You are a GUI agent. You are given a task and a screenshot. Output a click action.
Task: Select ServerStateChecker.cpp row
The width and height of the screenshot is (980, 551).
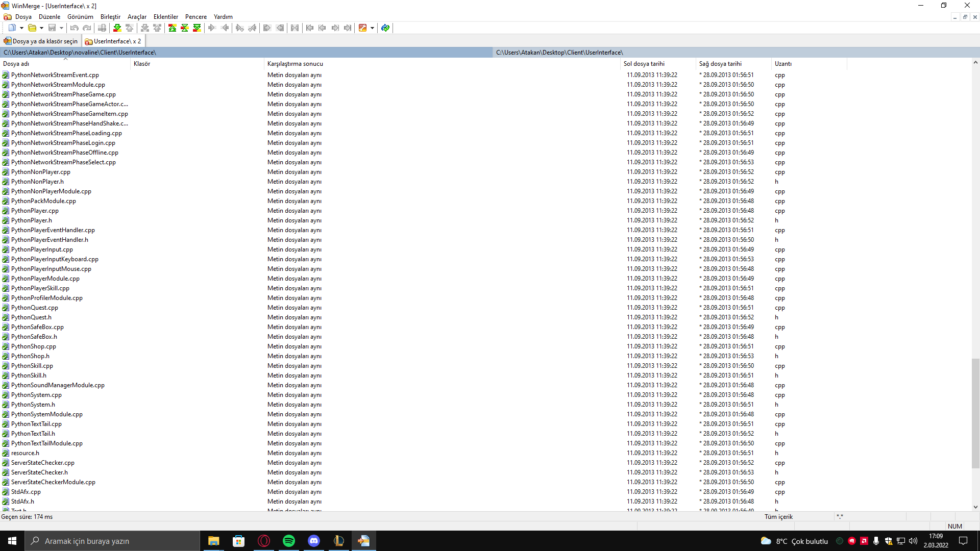[x=43, y=463]
